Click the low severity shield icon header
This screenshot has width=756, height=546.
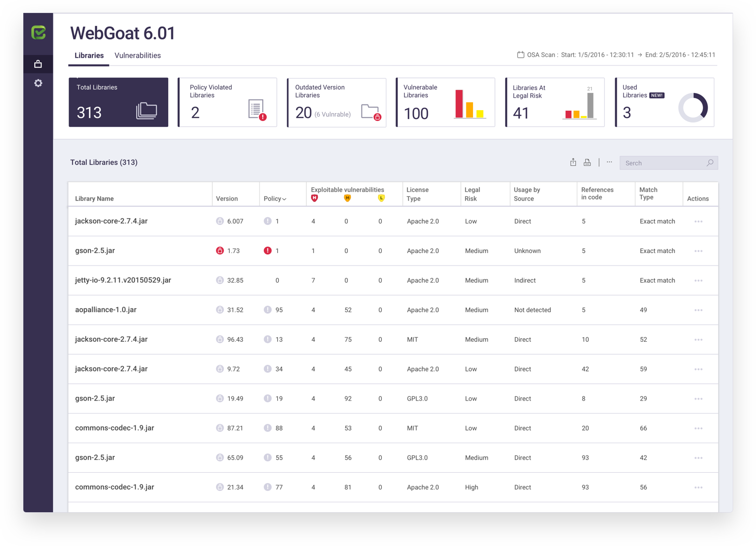click(381, 198)
